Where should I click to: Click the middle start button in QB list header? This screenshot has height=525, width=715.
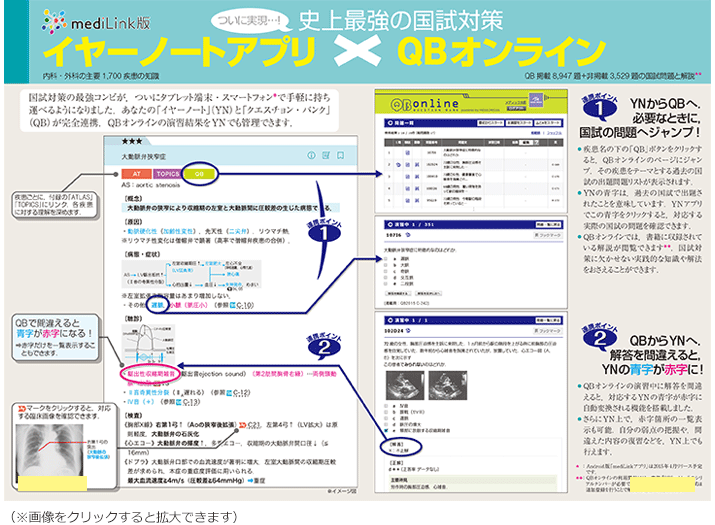click(x=519, y=123)
